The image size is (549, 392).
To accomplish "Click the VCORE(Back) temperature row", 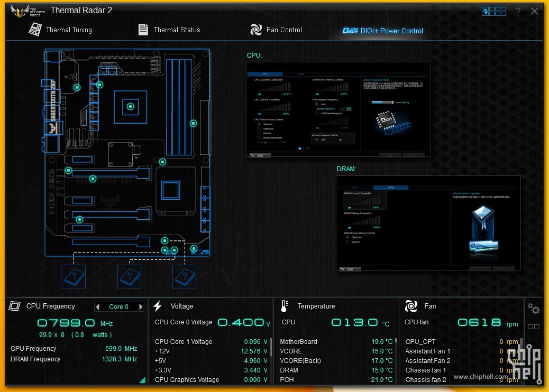I will pyautogui.click(x=336, y=360).
